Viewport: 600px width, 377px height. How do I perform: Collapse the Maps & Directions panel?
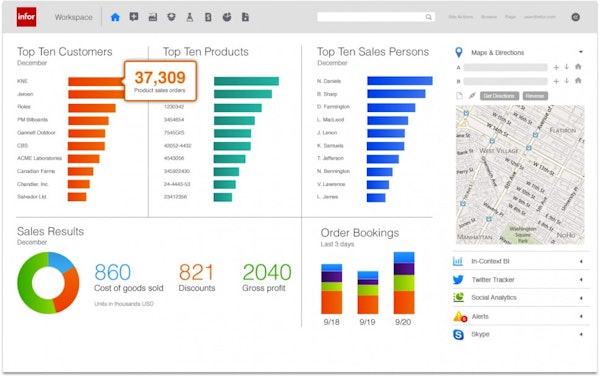click(580, 52)
